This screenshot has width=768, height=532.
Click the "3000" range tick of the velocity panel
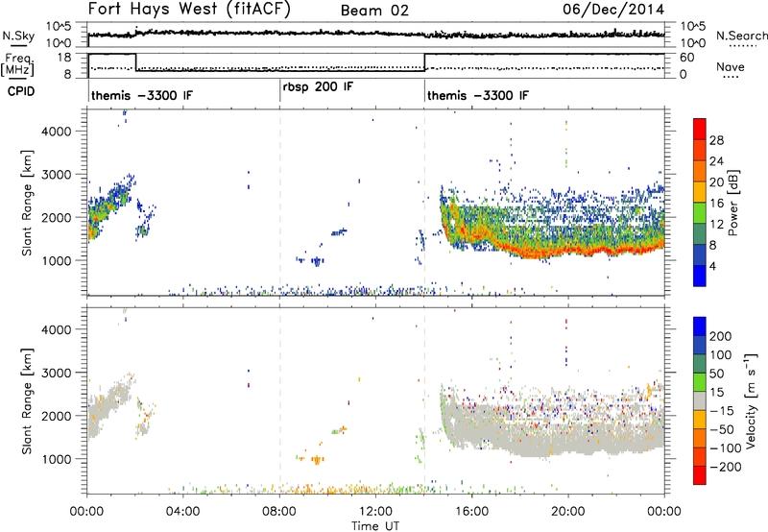(x=57, y=373)
